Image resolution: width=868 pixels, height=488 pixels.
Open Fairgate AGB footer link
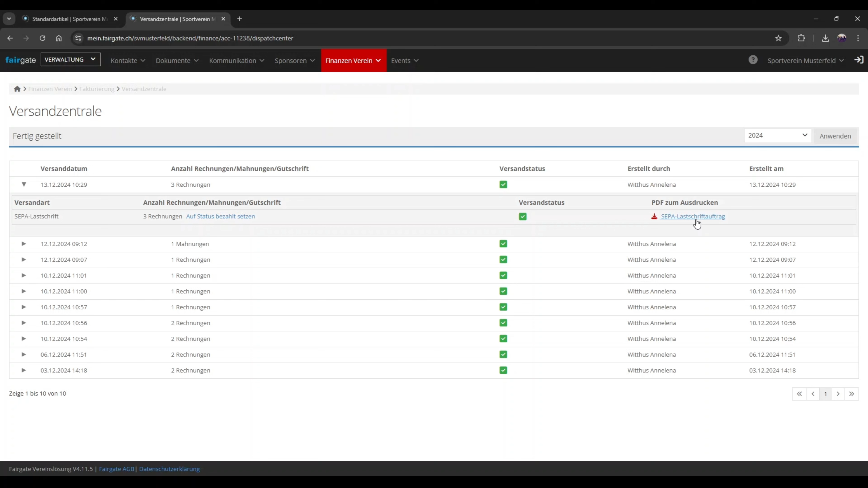[x=117, y=469]
